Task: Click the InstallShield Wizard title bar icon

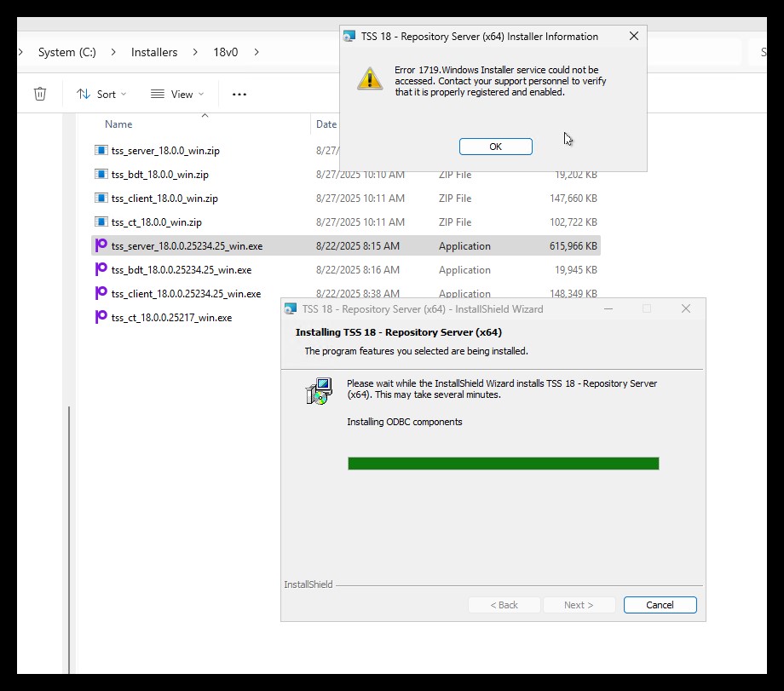Action: (290, 309)
